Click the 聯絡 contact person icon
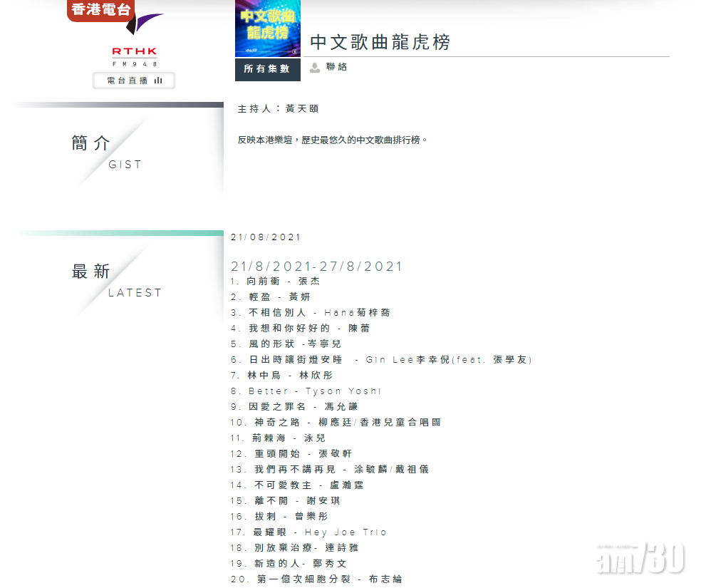701x588 pixels. pos(315,68)
